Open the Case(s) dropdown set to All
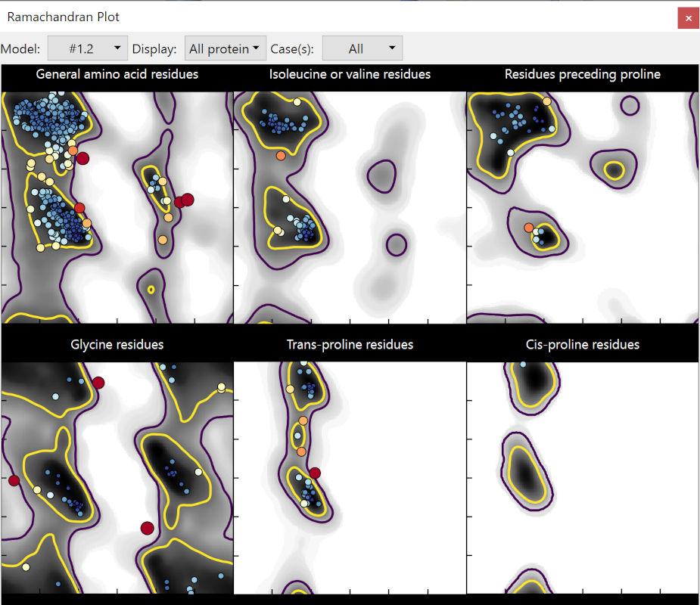The image size is (700, 605). (362, 48)
